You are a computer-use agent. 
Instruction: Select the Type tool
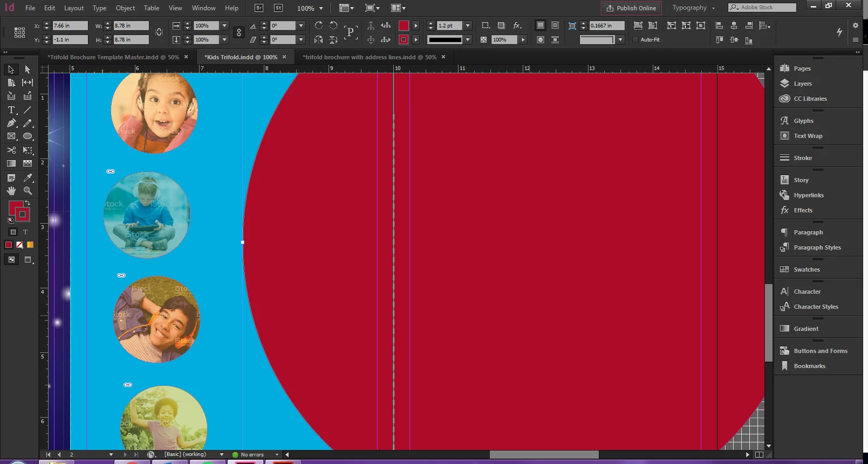[11, 109]
